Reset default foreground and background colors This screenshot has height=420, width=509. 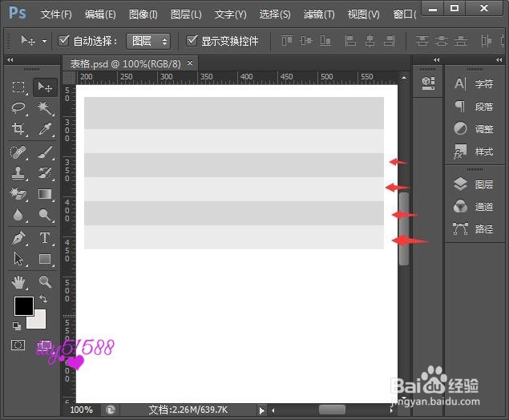click(x=17, y=325)
